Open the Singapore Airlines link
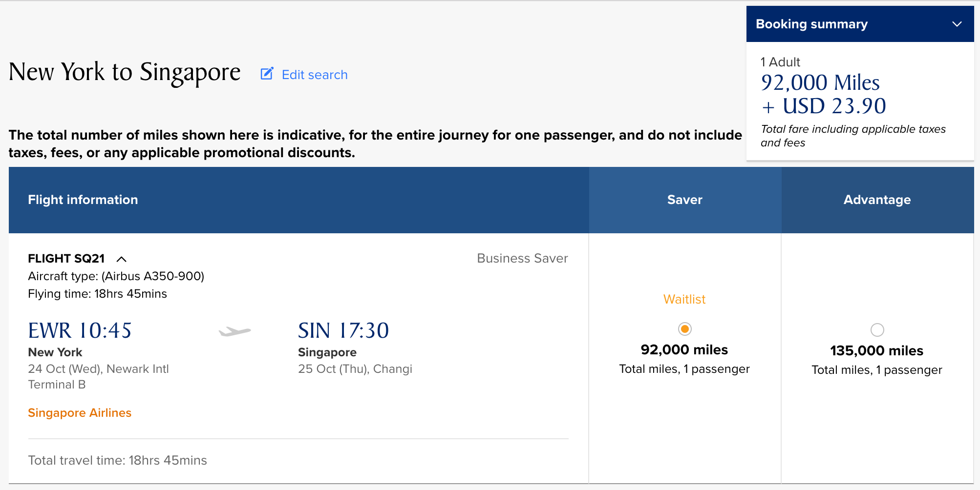The image size is (980, 490). click(x=80, y=413)
